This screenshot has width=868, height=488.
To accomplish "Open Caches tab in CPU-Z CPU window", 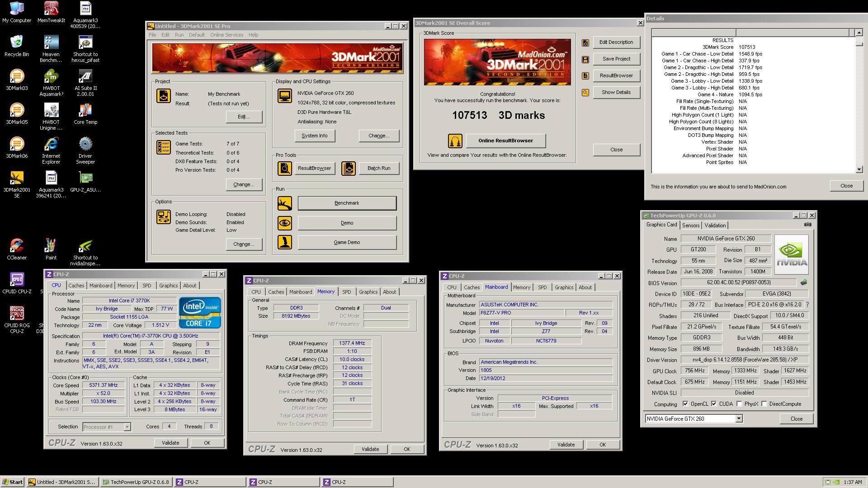I will 76,286.
